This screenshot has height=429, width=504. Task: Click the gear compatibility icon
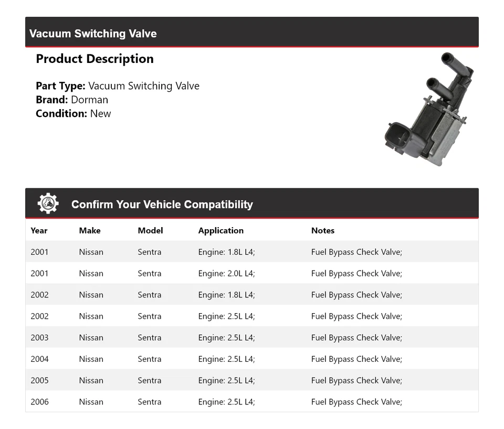click(x=48, y=203)
